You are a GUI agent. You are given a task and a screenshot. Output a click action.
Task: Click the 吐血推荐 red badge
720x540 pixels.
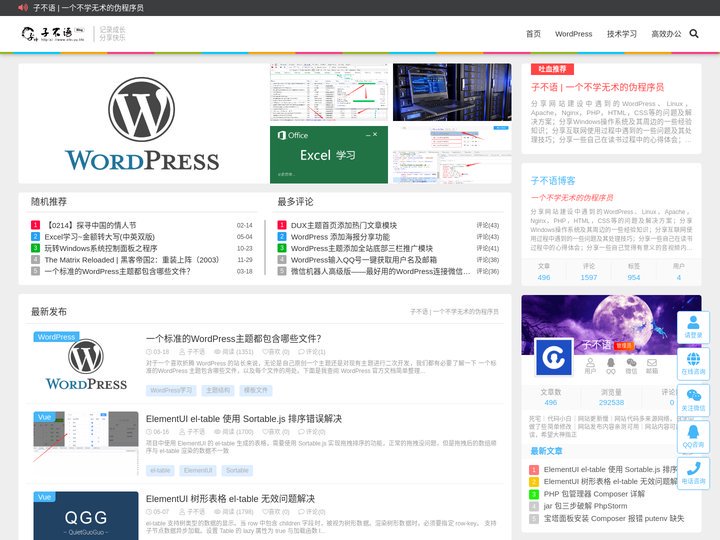(x=552, y=69)
